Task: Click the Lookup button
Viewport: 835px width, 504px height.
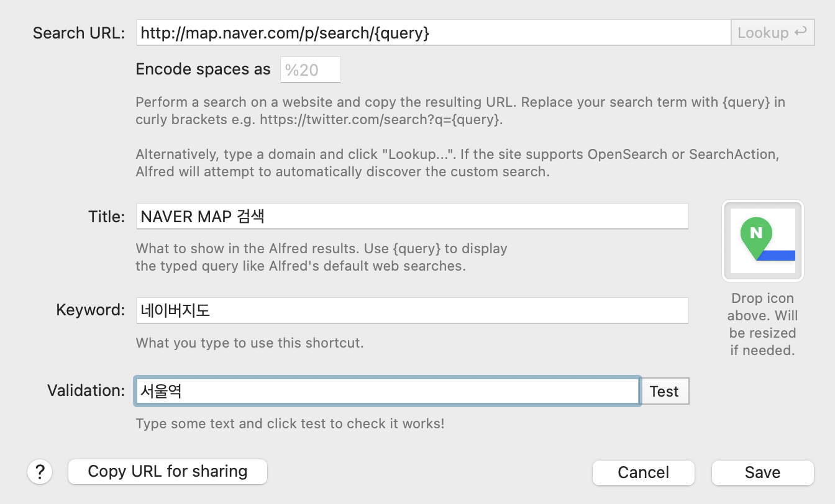Action: [x=772, y=32]
